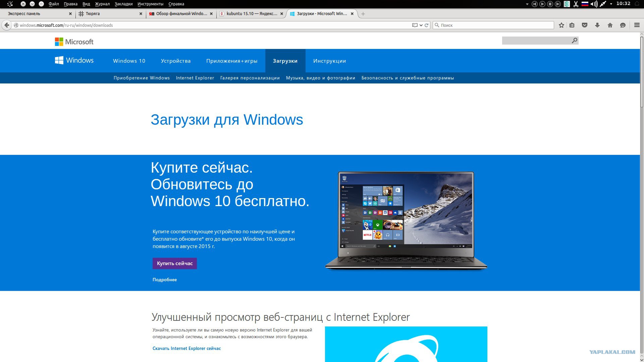This screenshot has width=644, height=362.
Task: Open the KDE application launcher
Action: coord(10,4)
